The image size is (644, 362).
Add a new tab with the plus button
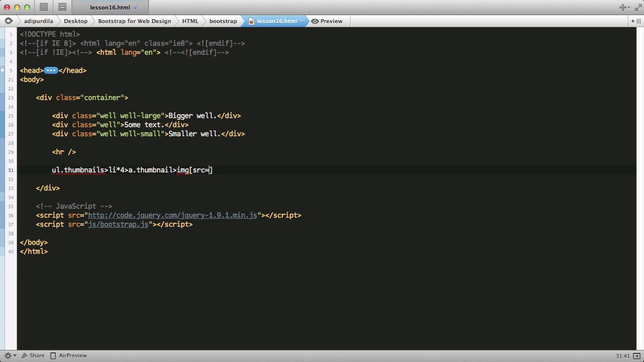tap(623, 8)
